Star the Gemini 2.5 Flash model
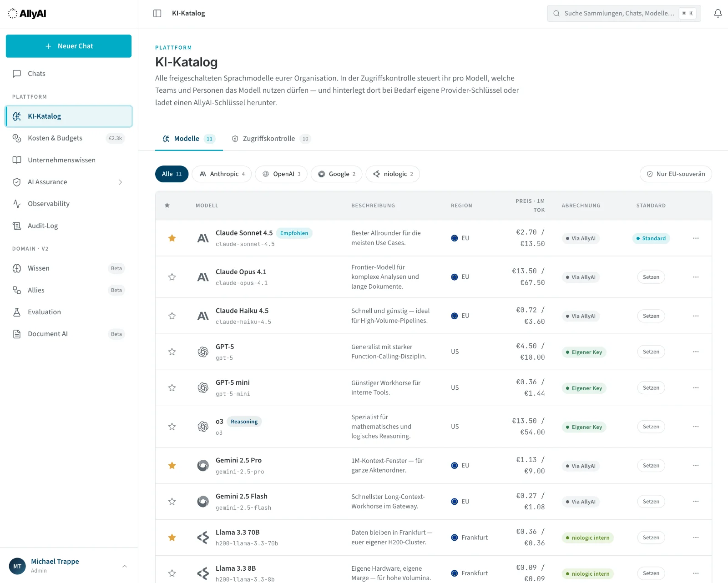 coord(172,502)
